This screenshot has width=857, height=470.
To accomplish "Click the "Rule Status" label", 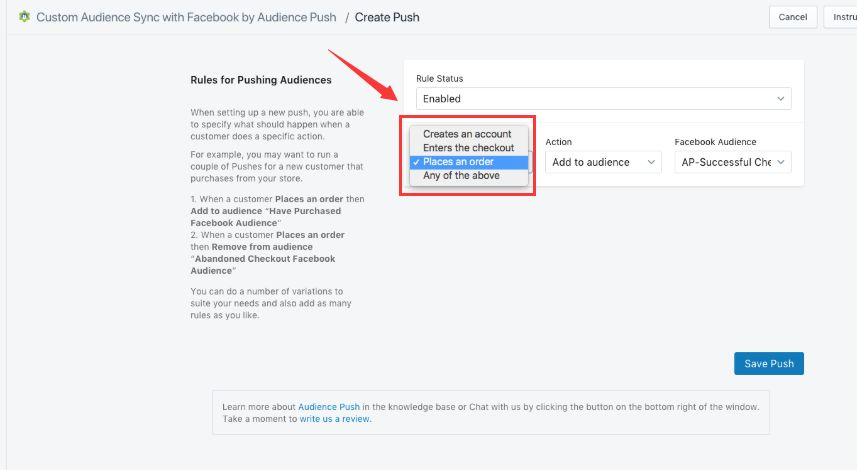I will pos(439,79).
